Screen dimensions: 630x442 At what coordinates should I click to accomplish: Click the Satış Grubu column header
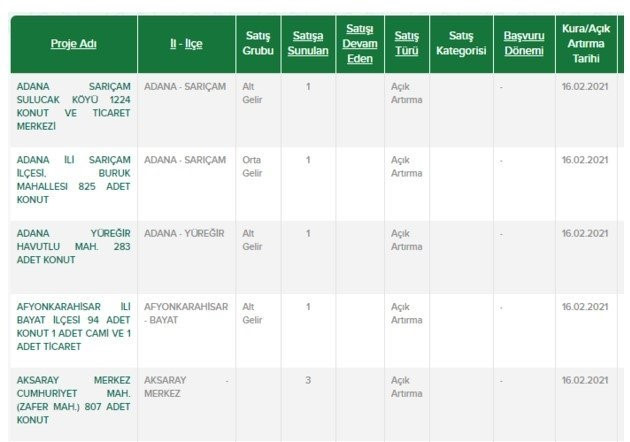click(x=258, y=43)
